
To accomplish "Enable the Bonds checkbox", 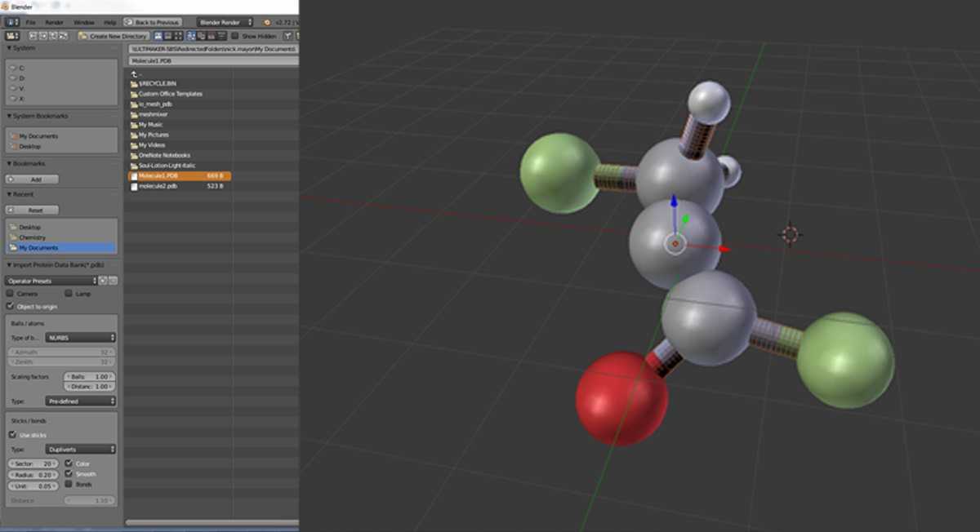I will [69, 484].
